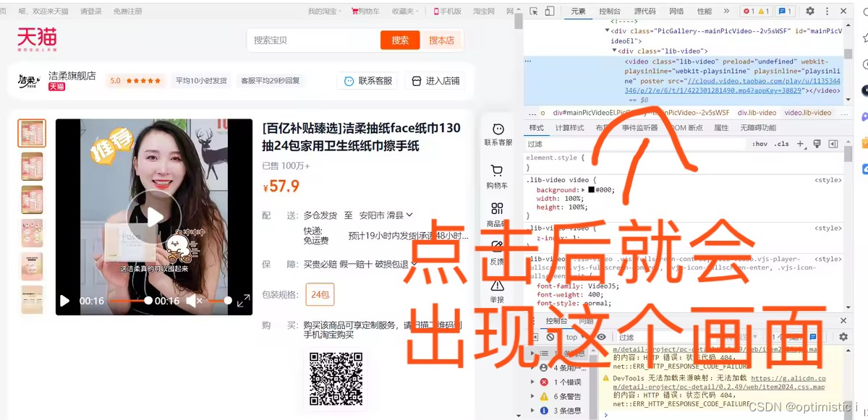Open the 无障碍功能 subtab
This screenshot has height=420, width=868.
click(x=758, y=128)
